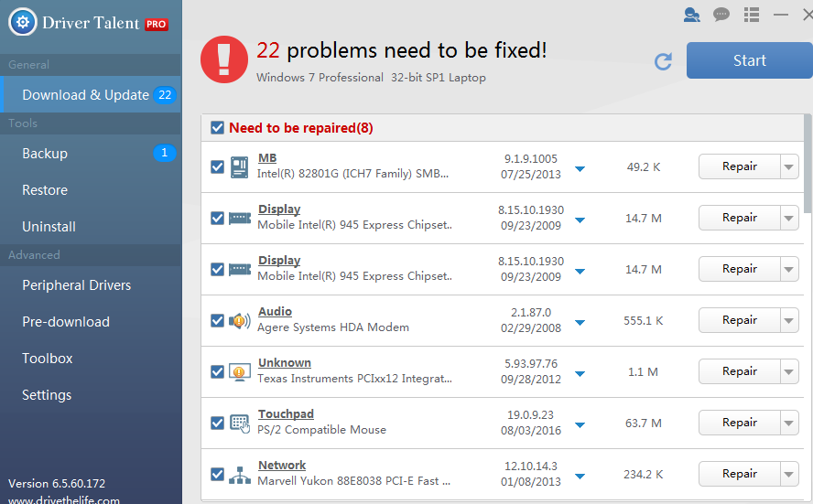The width and height of the screenshot is (813, 504).
Task: Expand version list for Network 12.10.14.3
Action: click(x=580, y=477)
